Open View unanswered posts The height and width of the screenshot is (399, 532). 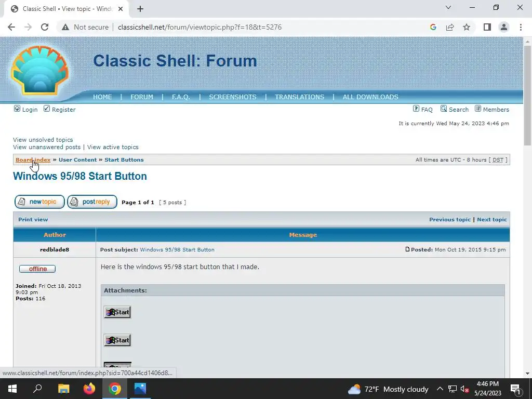47,147
